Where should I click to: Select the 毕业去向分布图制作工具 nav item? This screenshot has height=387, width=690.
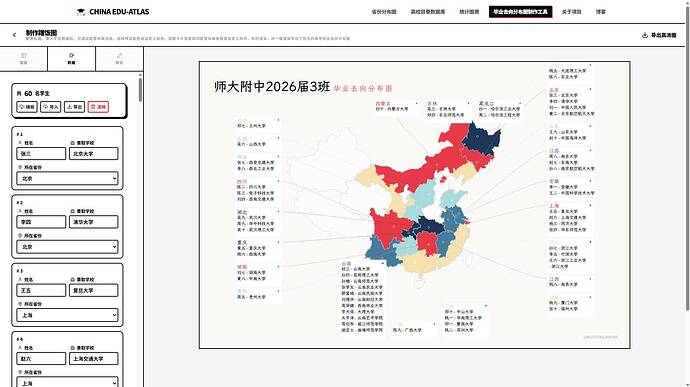pyautogui.click(x=521, y=12)
